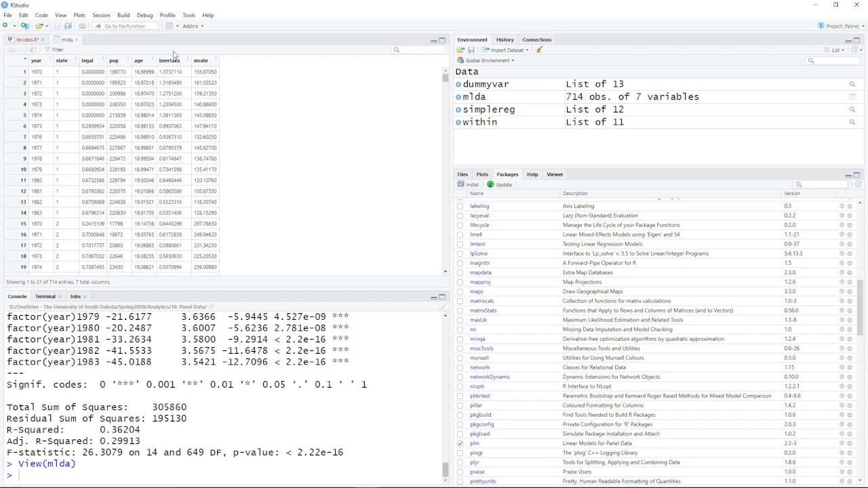Open the Session menu

point(101,15)
